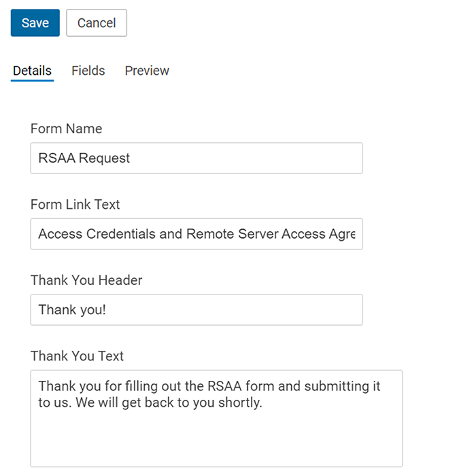Click empty area of Thank You Text box

(216, 440)
